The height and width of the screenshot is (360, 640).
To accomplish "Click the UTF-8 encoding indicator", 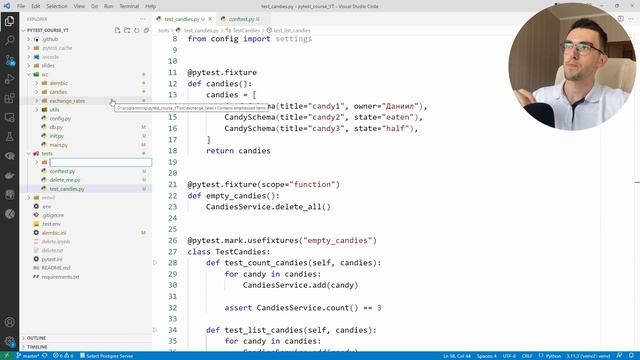I will click(509, 356).
